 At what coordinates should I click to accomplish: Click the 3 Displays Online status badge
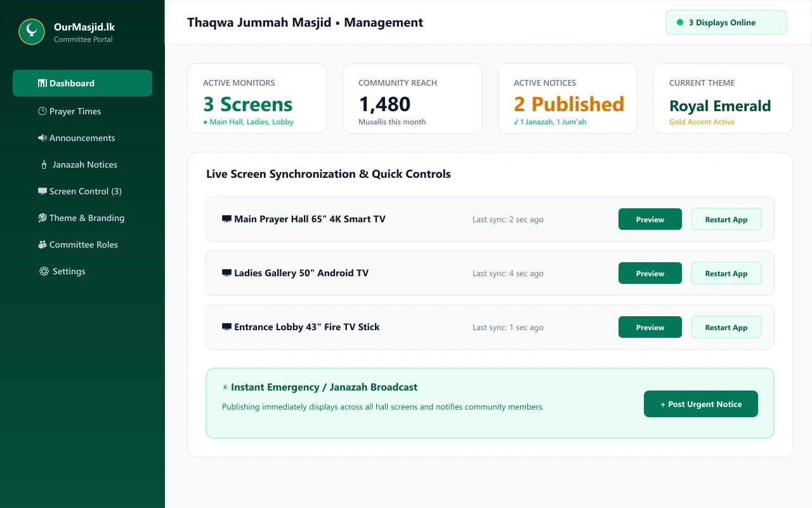coord(726,22)
